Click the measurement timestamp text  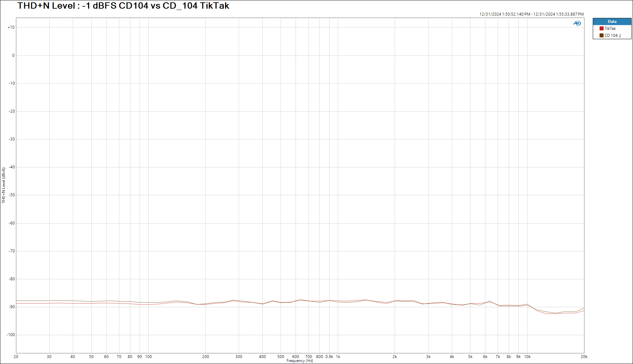coord(531,14)
